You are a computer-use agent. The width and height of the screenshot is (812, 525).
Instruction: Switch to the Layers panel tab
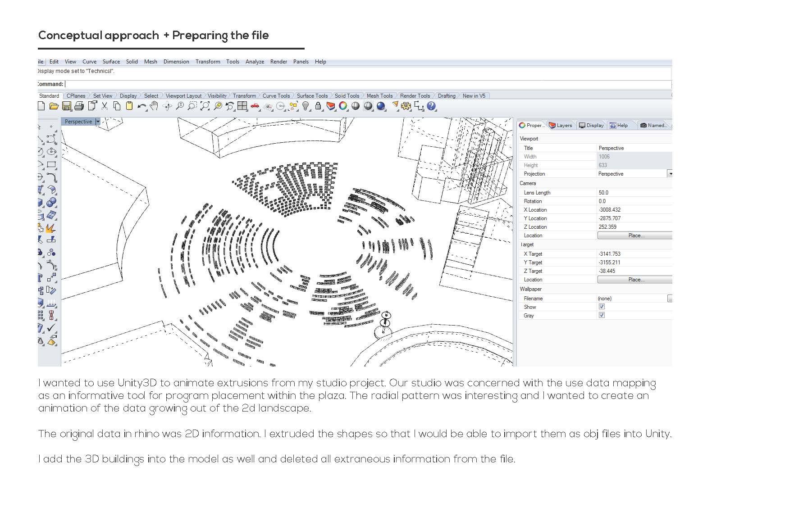pos(561,126)
